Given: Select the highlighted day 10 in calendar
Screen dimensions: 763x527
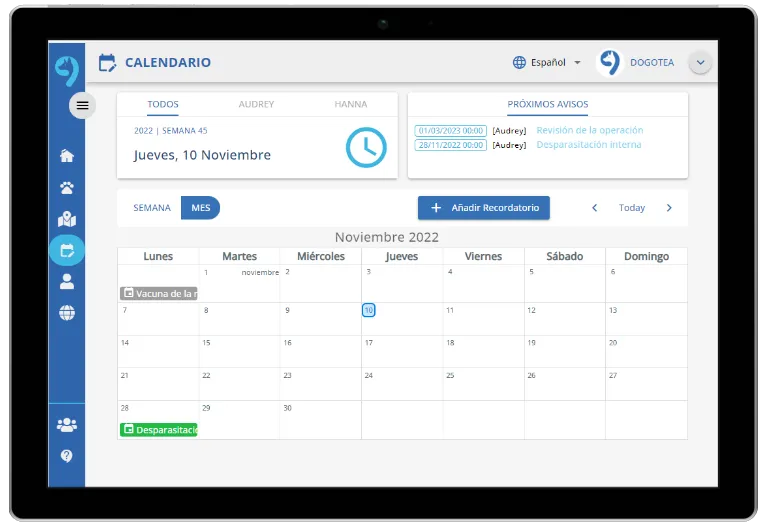Looking at the screenshot, I should pyautogui.click(x=369, y=310).
